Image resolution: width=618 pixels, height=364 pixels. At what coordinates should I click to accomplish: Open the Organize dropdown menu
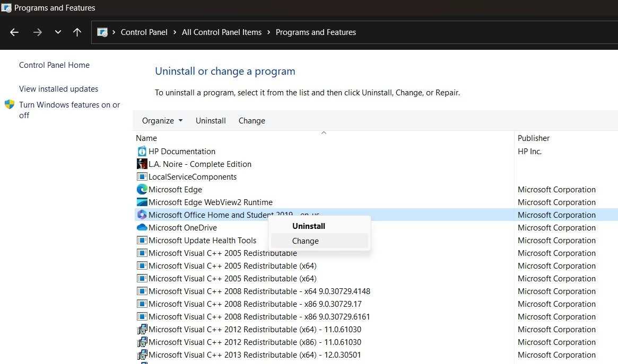[x=162, y=121]
